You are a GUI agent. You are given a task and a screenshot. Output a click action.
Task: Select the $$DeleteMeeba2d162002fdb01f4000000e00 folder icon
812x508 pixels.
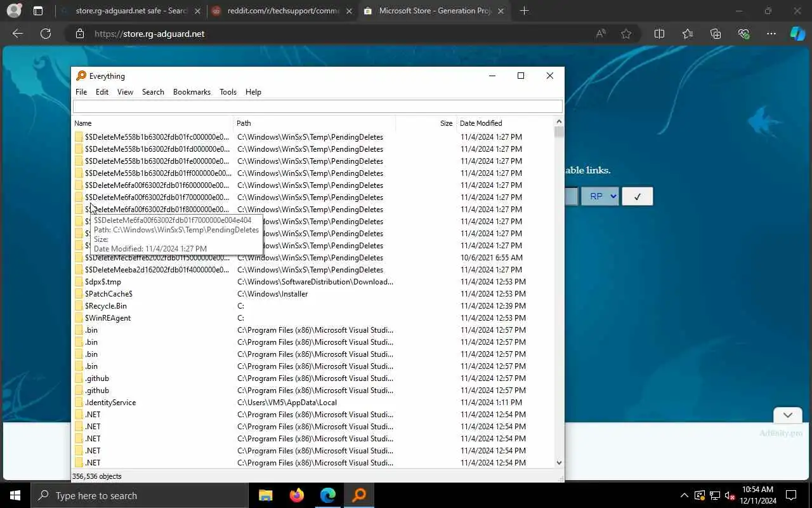(x=79, y=270)
